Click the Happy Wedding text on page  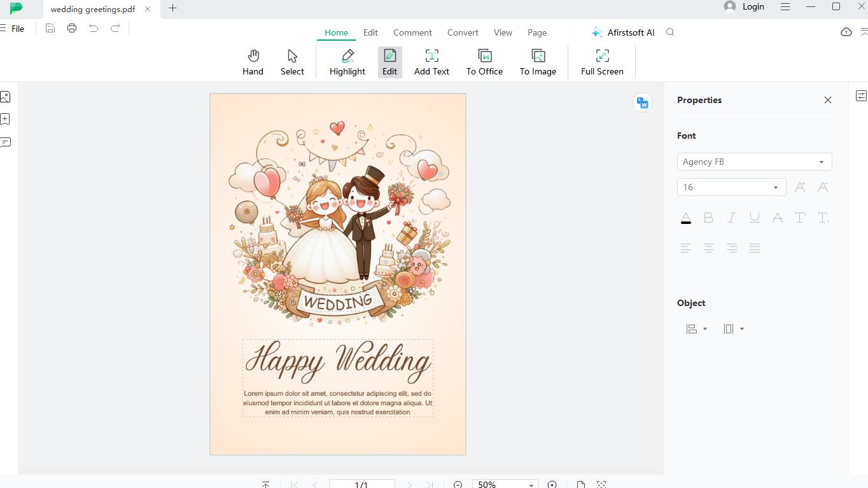click(x=338, y=361)
